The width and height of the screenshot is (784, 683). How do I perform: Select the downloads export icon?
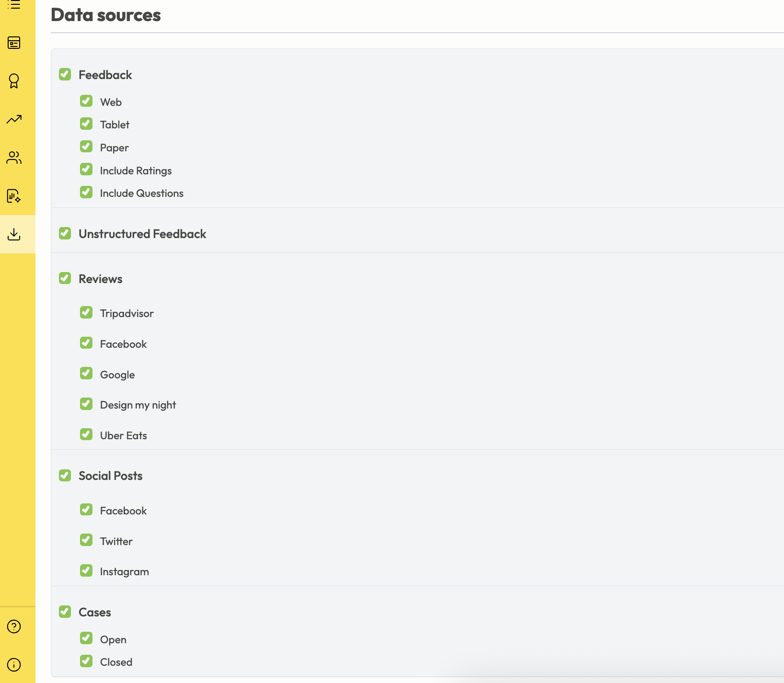coord(14,234)
